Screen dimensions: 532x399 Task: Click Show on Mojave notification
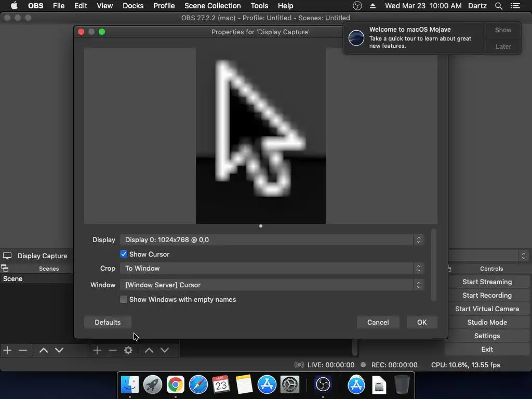(x=503, y=30)
